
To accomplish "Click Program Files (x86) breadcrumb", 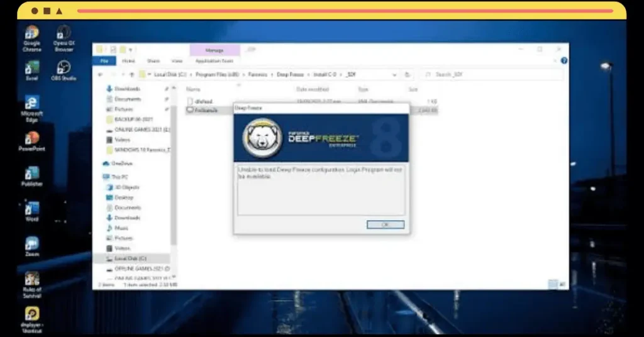I will (x=217, y=75).
